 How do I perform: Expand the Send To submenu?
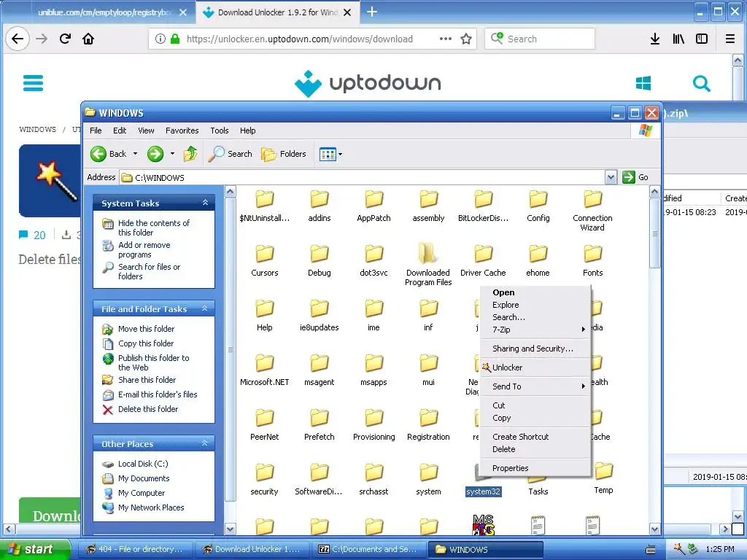click(x=536, y=386)
